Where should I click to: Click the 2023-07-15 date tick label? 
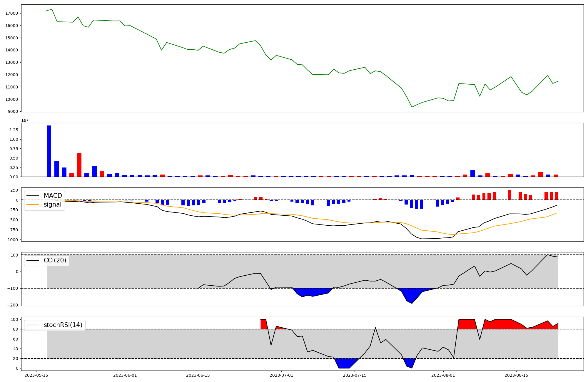pyautogui.click(x=355, y=375)
